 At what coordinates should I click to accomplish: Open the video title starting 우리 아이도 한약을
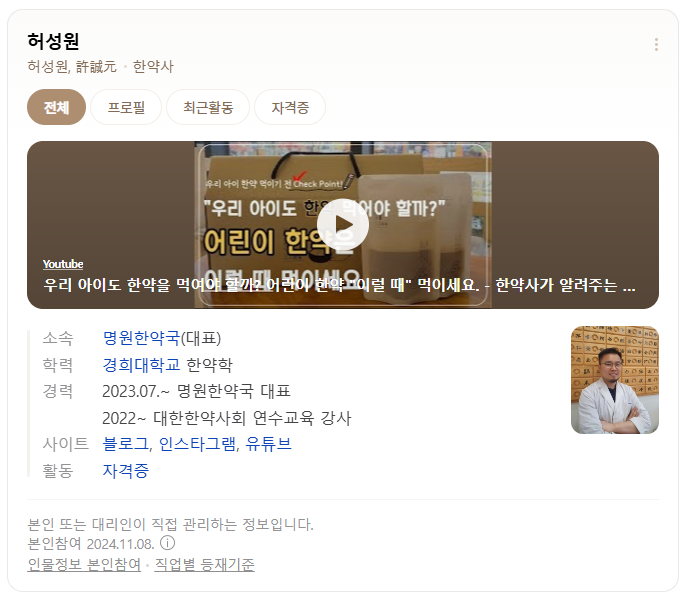click(339, 285)
